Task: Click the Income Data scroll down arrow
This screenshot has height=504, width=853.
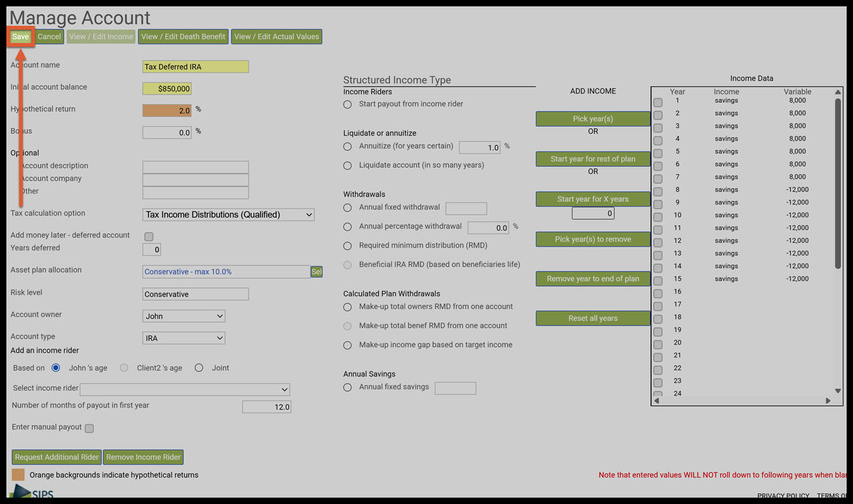Action: click(838, 391)
